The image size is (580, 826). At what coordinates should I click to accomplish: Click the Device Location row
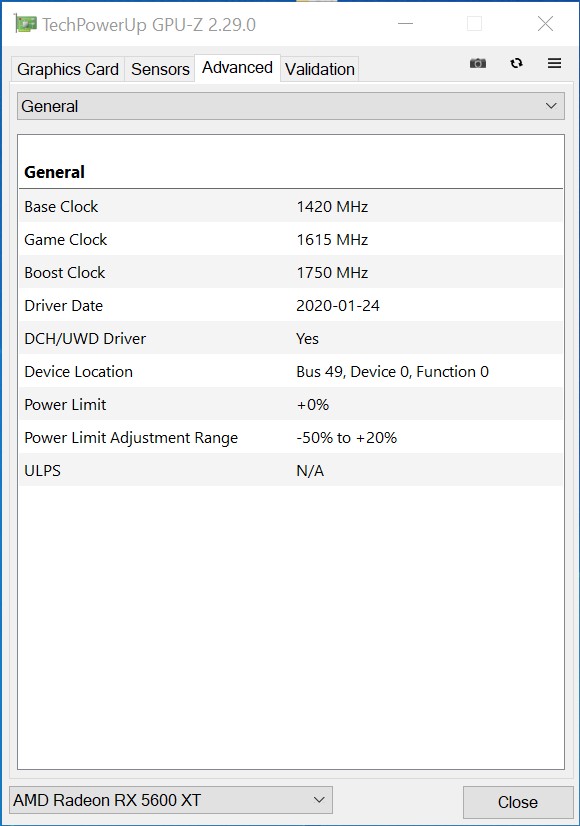tap(291, 371)
